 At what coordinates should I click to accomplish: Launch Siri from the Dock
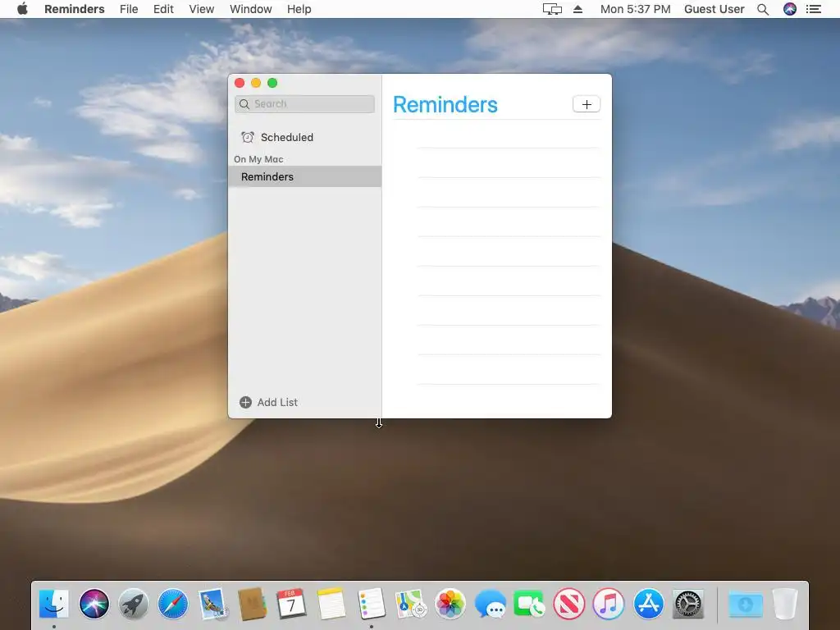(94, 604)
